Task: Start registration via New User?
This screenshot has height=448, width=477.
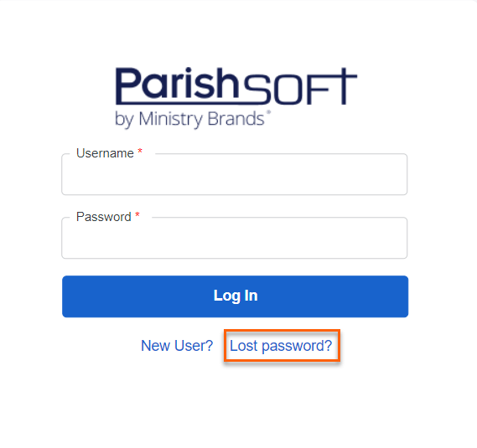Action: [177, 346]
